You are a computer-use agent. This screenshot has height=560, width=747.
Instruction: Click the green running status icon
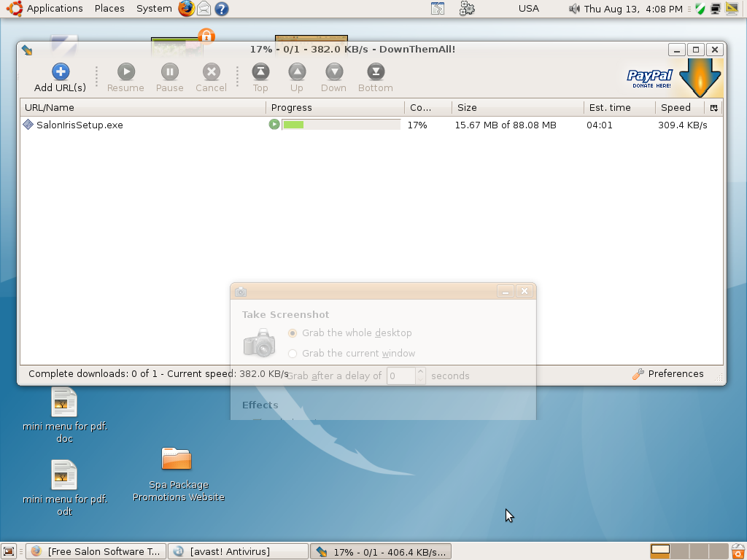274,124
